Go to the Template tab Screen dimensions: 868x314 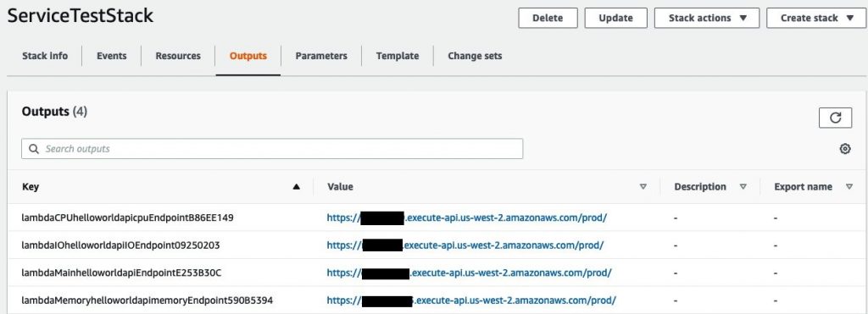click(x=397, y=56)
